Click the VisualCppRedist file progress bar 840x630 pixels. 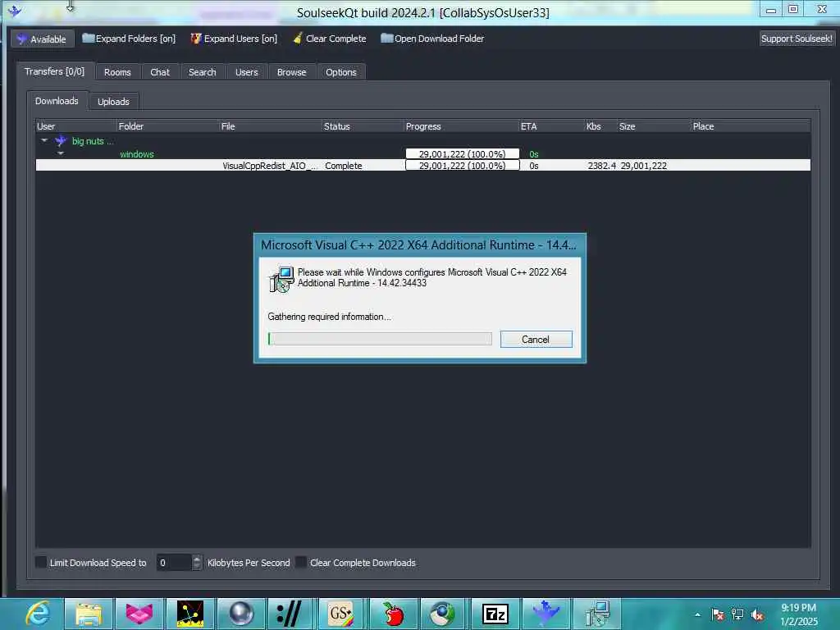click(463, 166)
